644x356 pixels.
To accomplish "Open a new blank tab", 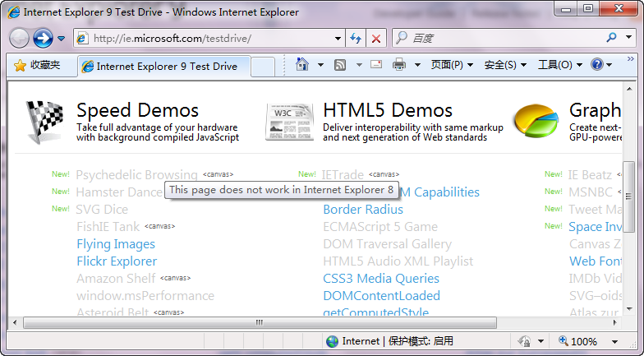I will coord(263,67).
